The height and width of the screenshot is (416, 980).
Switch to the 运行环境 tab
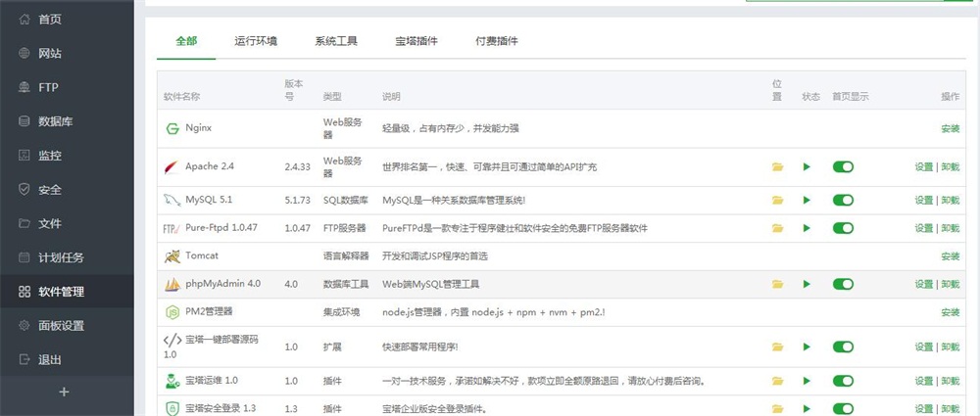(x=256, y=41)
